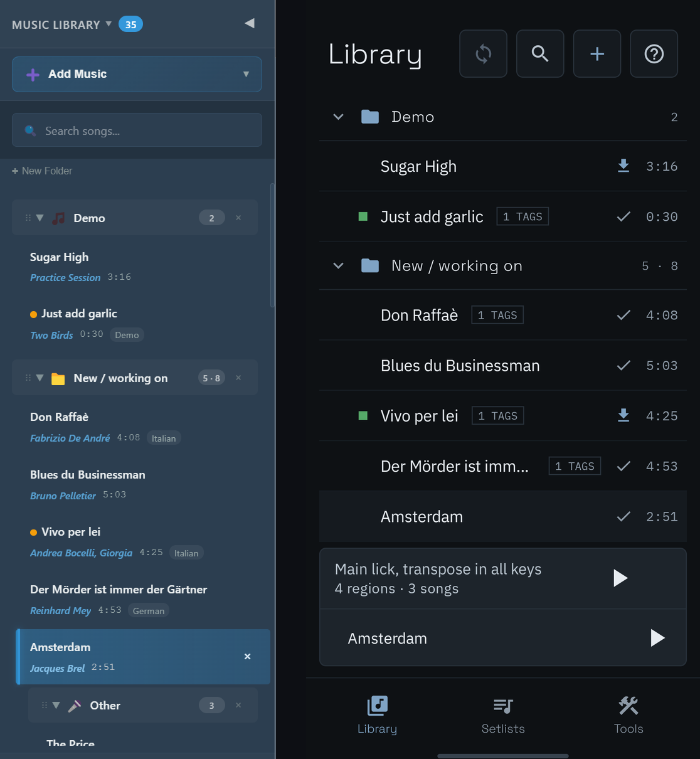
Task: Collapse the sidebar Other folder triangle
Action: tap(56, 705)
